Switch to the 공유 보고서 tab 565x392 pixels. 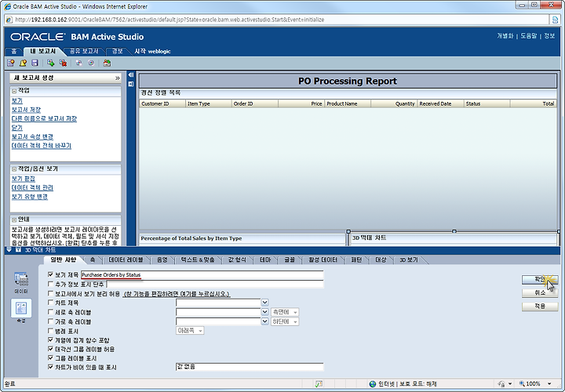(84, 51)
